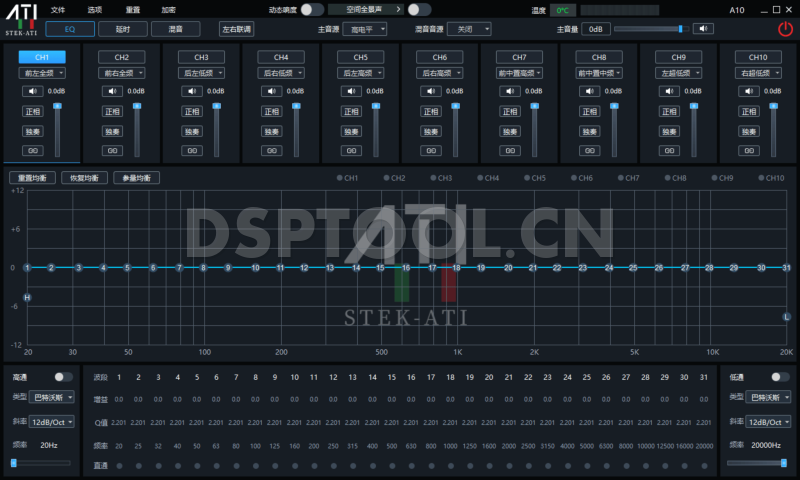Click the 主音量 master volume slider
The image size is (800, 480).
[x=652, y=29]
